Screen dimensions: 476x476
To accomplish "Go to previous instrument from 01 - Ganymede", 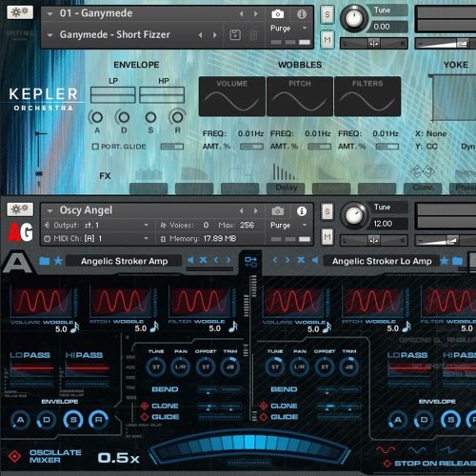I will point(241,13).
